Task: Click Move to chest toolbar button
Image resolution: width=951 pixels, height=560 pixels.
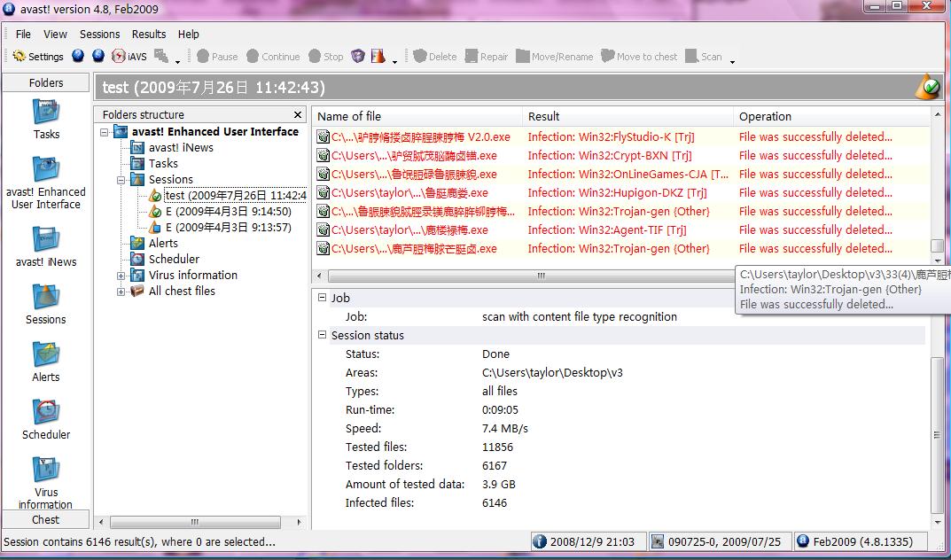Action: pyautogui.click(x=639, y=57)
